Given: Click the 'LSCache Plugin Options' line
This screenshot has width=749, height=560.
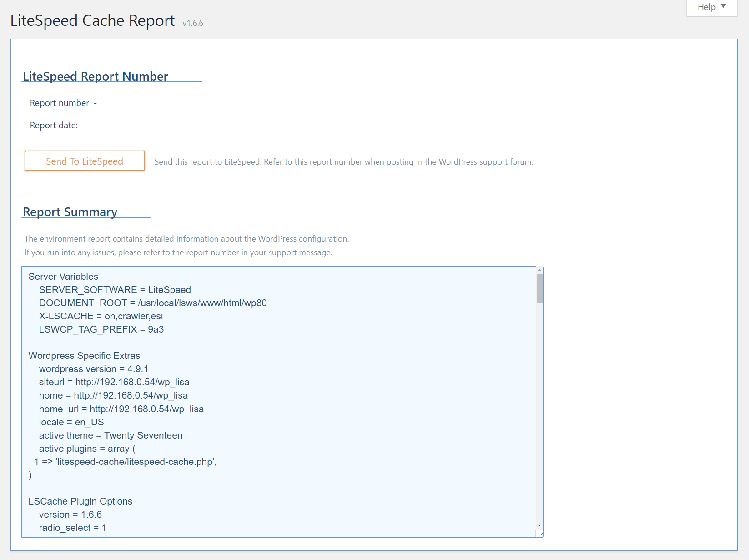Looking at the screenshot, I should [80, 501].
